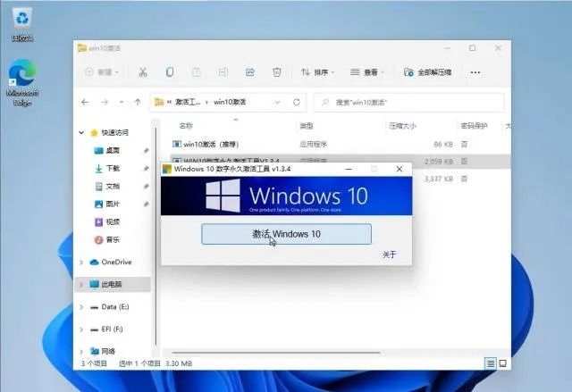Refresh the folder view
This screenshot has height=392, width=572.
[x=296, y=103]
